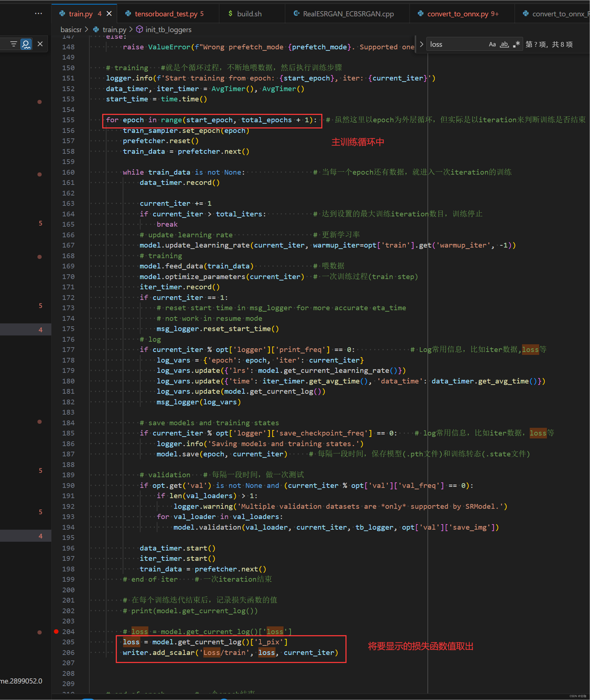Click the train.py breadcrumb item

(x=114, y=30)
